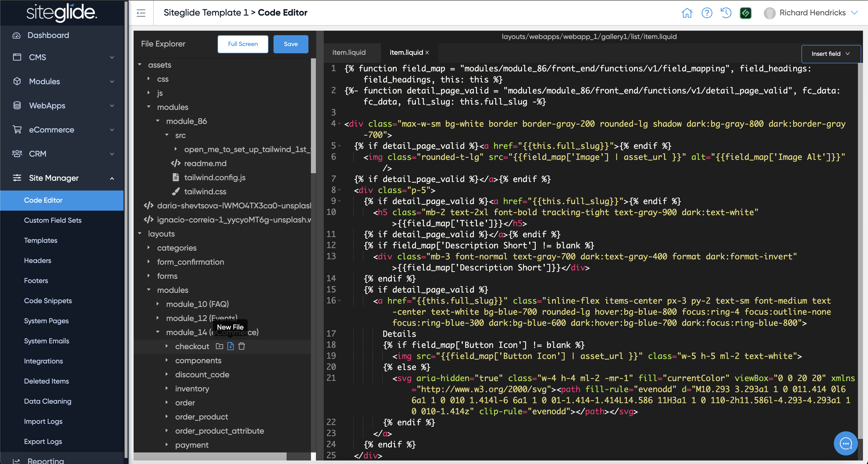The width and height of the screenshot is (868, 464).
Task: Delete checkout folder via trash icon
Action: pyautogui.click(x=242, y=346)
